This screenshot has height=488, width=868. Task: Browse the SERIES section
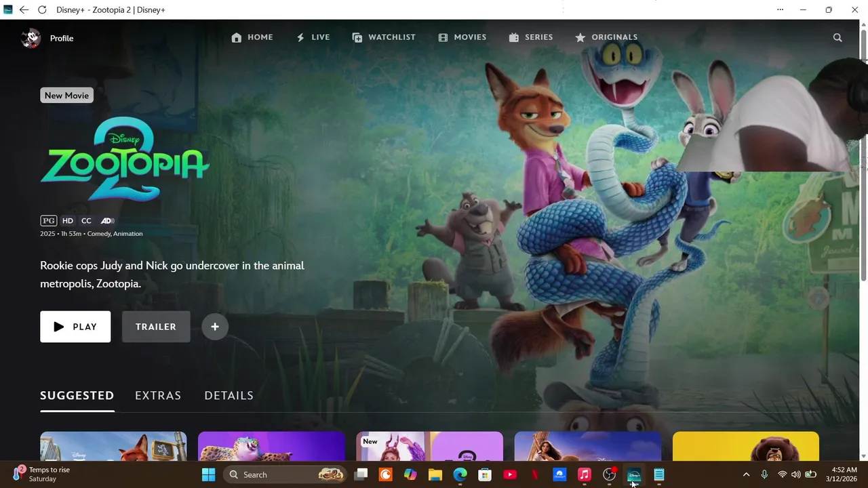pyautogui.click(x=531, y=37)
